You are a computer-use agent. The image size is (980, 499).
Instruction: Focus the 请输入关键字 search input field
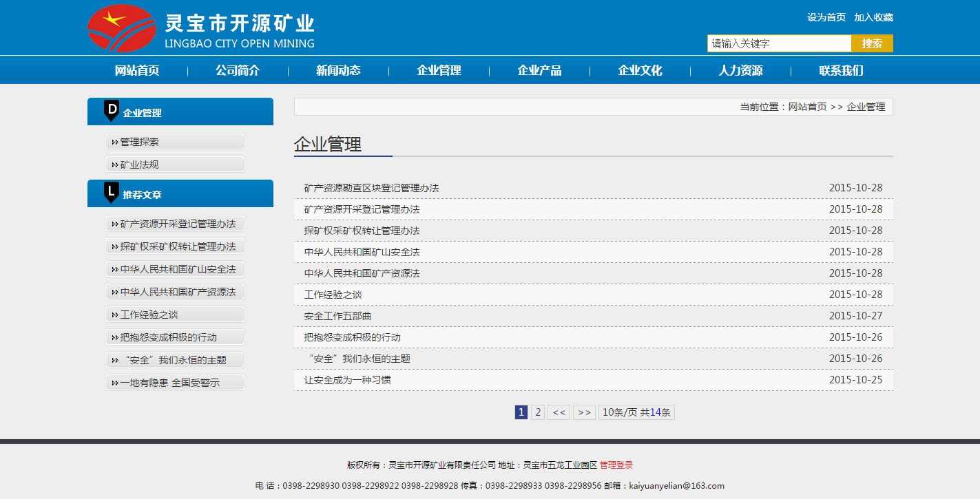[779, 43]
